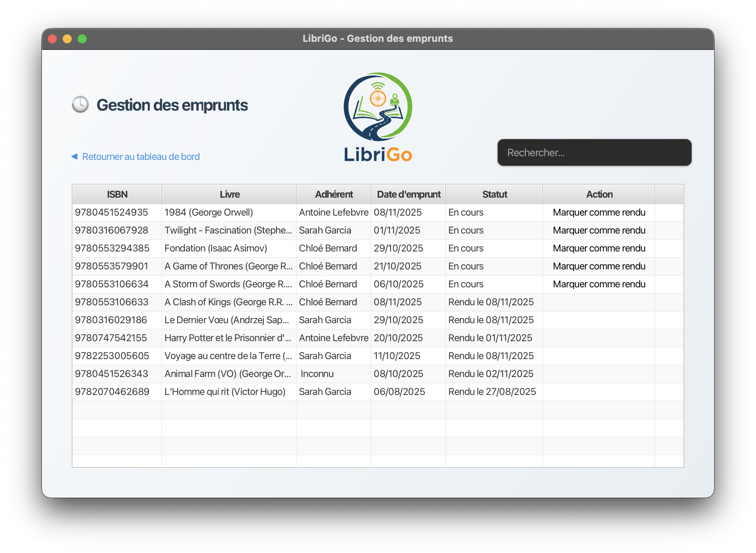Screen dimensions: 756x553
Task: Click the LibriGo logo image
Action: (x=378, y=117)
